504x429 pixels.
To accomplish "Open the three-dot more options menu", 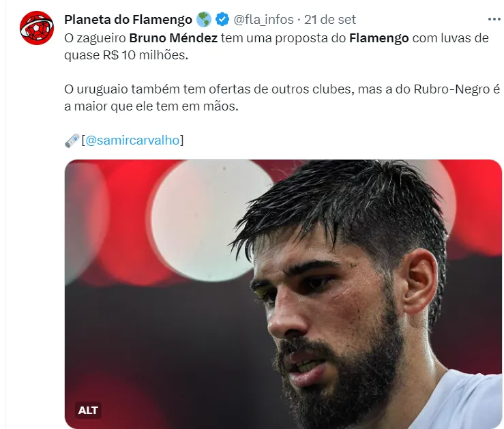I will [494, 19].
